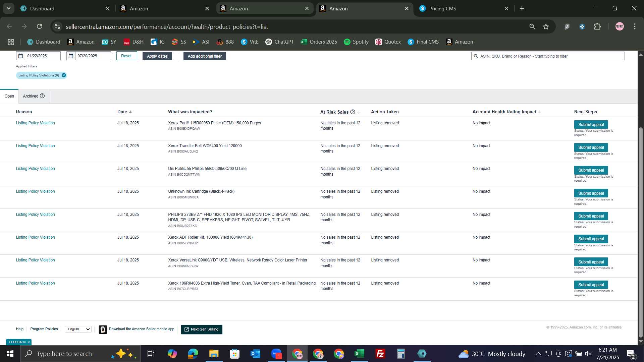
Task: Open the profile avatar icon
Action: click(620, 26)
